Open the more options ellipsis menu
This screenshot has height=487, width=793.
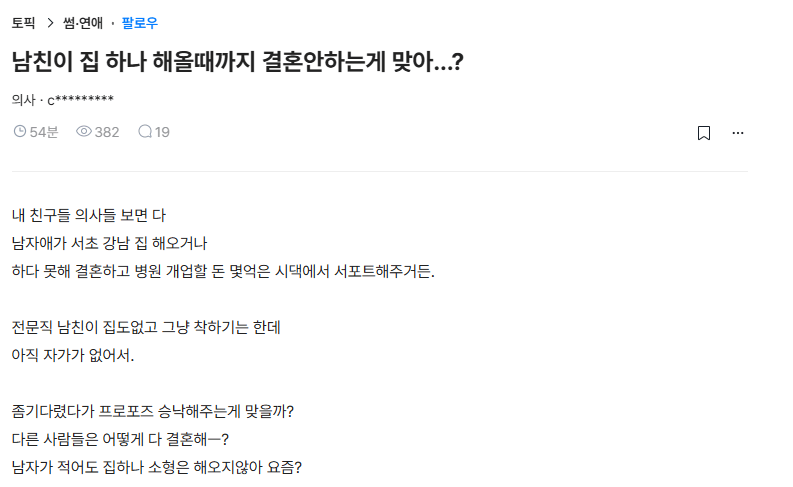[738, 132]
